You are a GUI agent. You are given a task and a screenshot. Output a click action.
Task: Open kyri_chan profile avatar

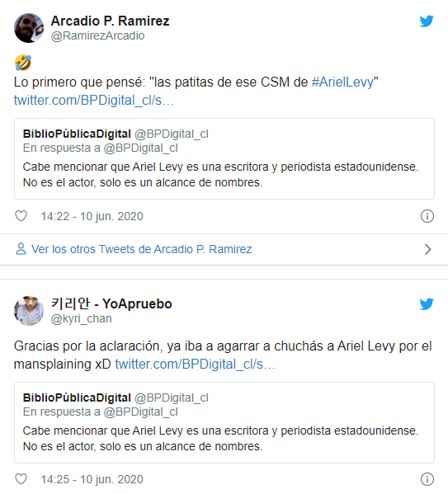(29, 311)
